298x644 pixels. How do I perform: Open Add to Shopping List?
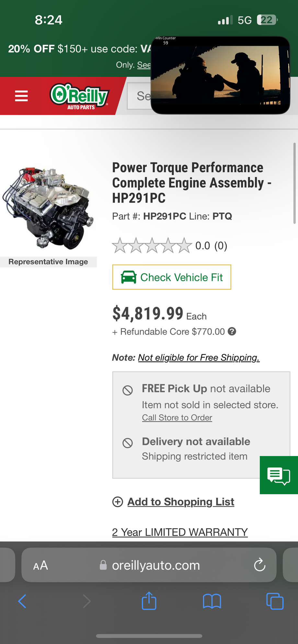[x=180, y=502]
